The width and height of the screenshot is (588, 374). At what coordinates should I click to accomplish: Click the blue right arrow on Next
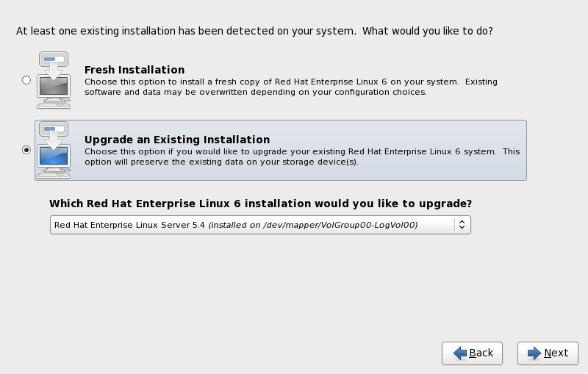click(534, 353)
